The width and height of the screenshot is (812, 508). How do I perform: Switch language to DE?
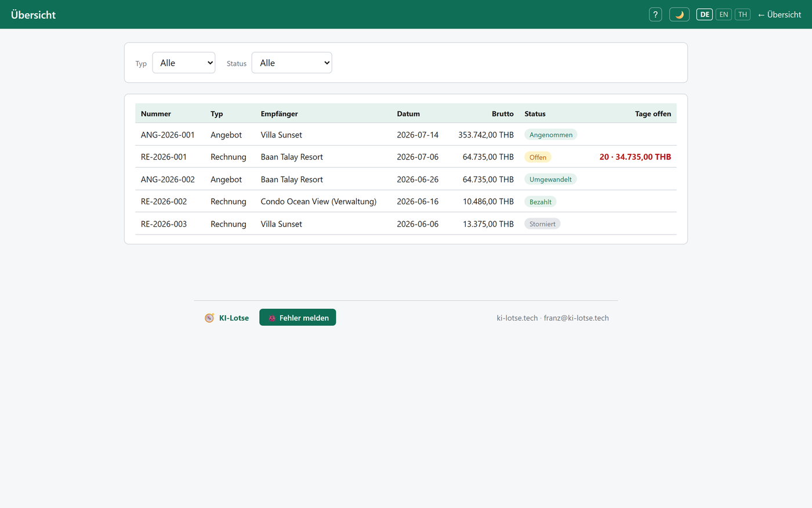click(x=705, y=15)
